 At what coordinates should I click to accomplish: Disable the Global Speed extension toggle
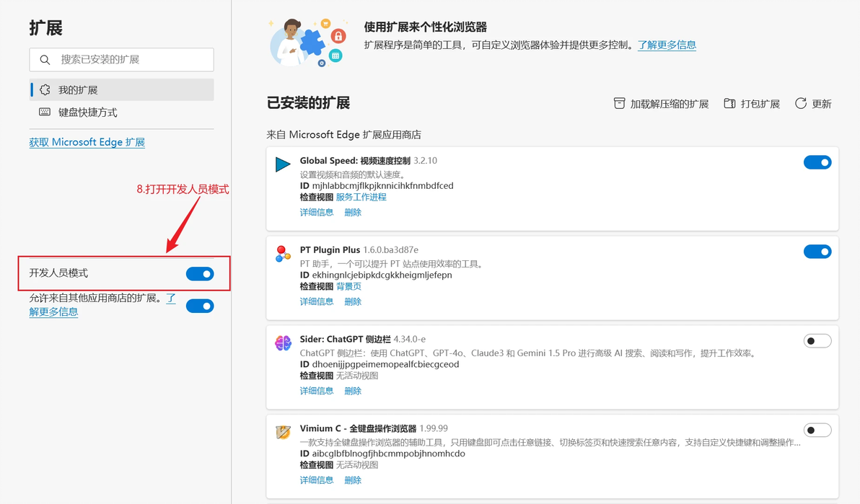(817, 162)
